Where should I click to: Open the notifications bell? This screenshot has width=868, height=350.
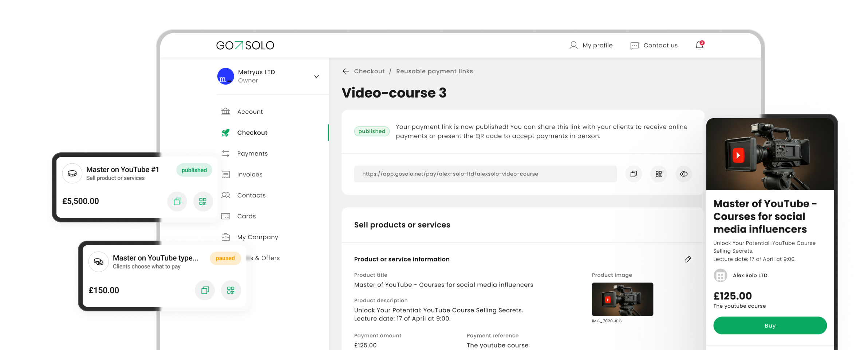click(x=699, y=45)
